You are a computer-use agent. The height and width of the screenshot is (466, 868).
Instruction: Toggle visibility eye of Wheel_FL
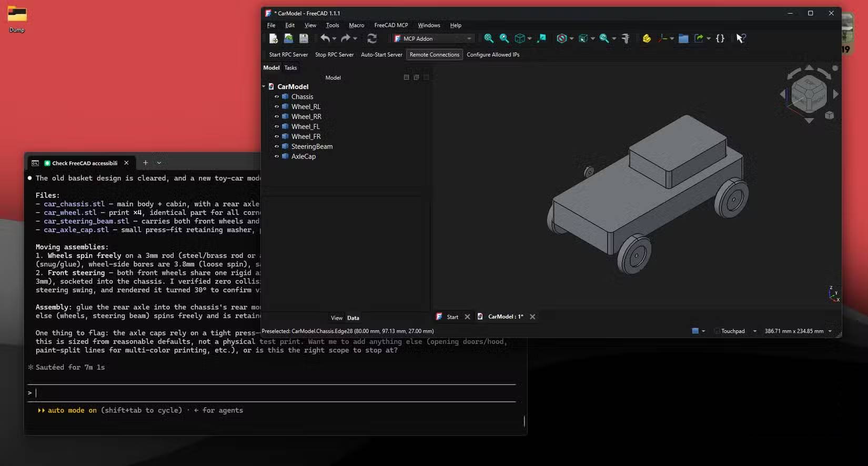tap(277, 127)
